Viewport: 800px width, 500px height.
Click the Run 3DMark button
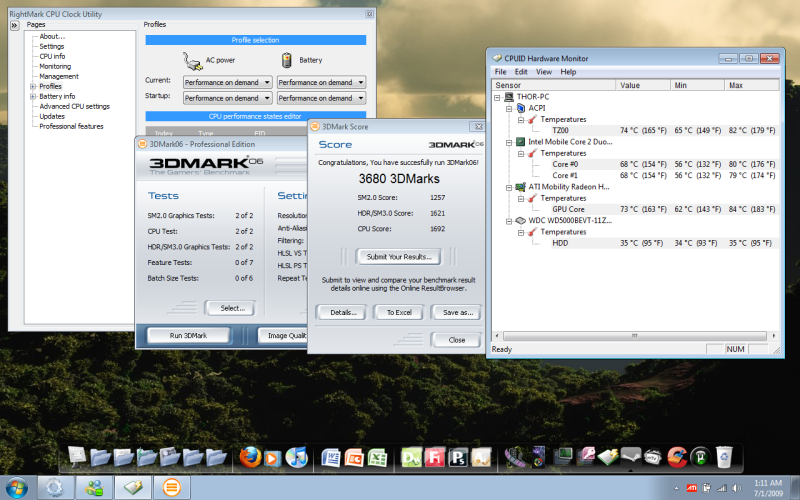pyautogui.click(x=188, y=335)
